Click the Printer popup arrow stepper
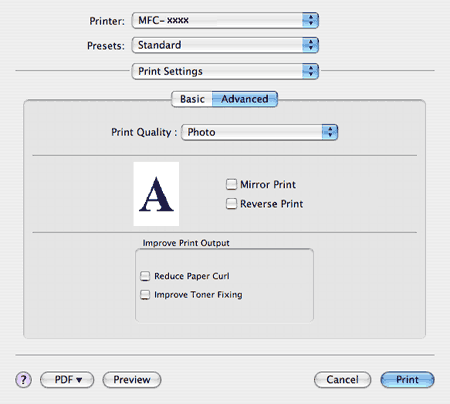The image size is (450, 404). point(310,20)
